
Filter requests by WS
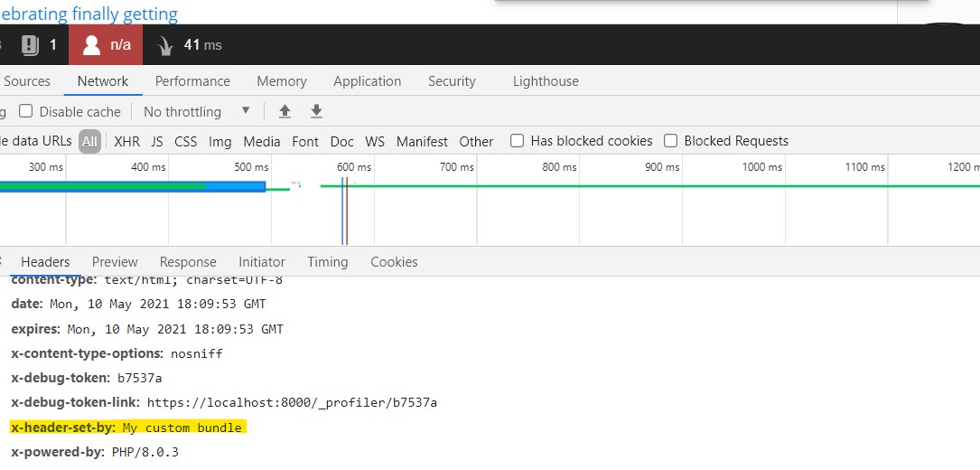coord(375,141)
